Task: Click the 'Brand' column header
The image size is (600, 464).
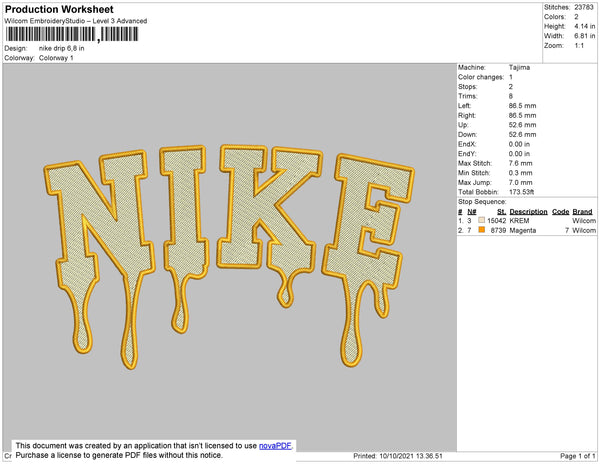Action: [x=582, y=212]
